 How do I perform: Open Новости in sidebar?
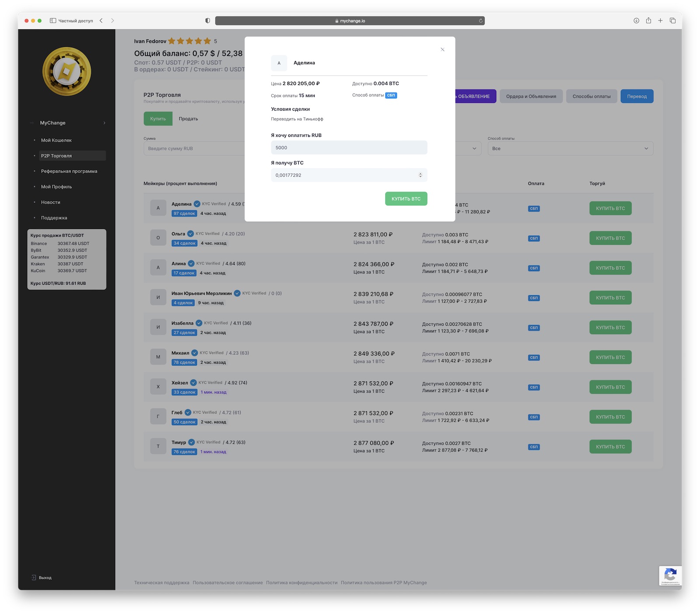click(x=51, y=202)
